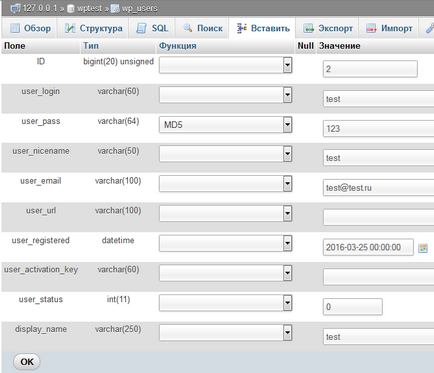Open the Экспорт tab
This screenshot has height=373, width=434.
coord(327,28)
